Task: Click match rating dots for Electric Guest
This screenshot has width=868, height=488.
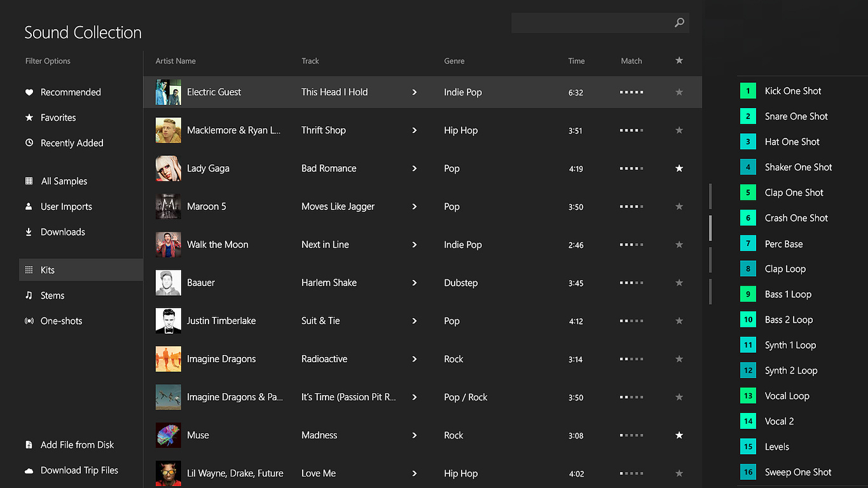Action: pyautogui.click(x=631, y=92)
